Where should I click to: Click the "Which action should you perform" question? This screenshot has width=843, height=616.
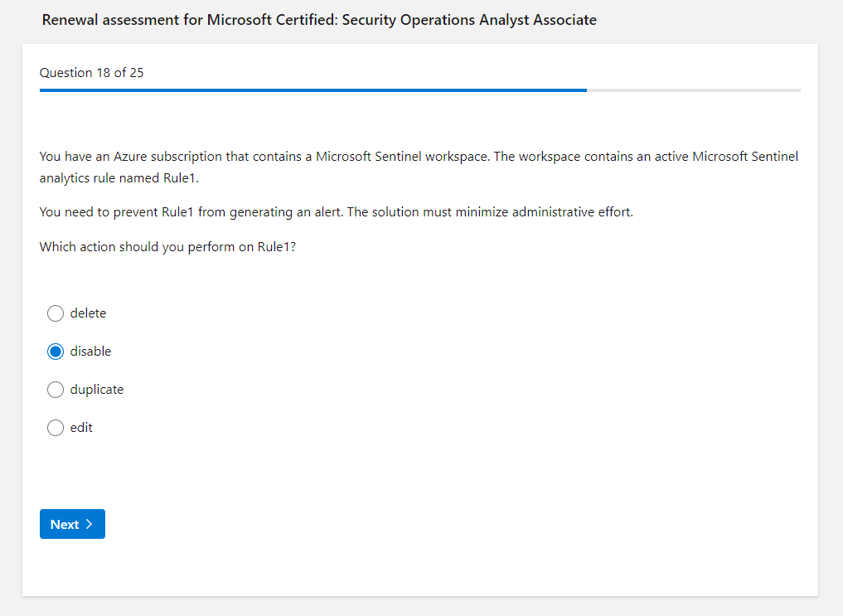point(167,247)
